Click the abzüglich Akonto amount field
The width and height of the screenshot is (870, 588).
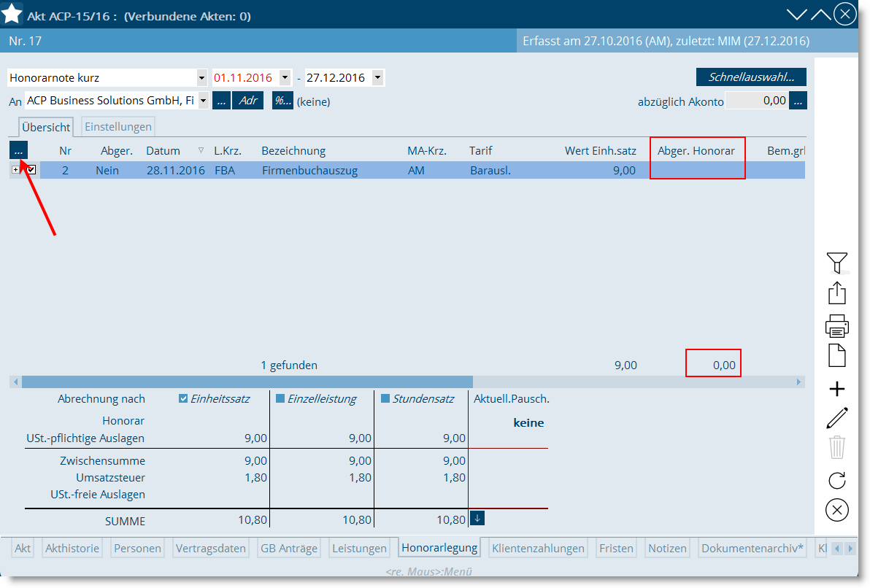757,101
